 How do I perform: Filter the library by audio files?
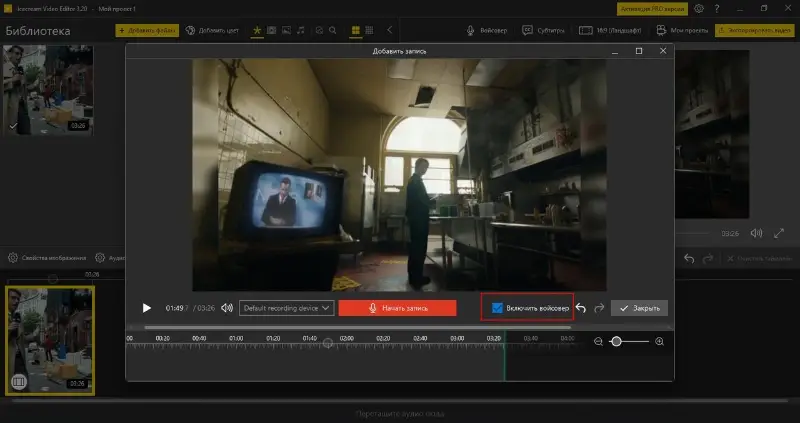coord(301,31)
